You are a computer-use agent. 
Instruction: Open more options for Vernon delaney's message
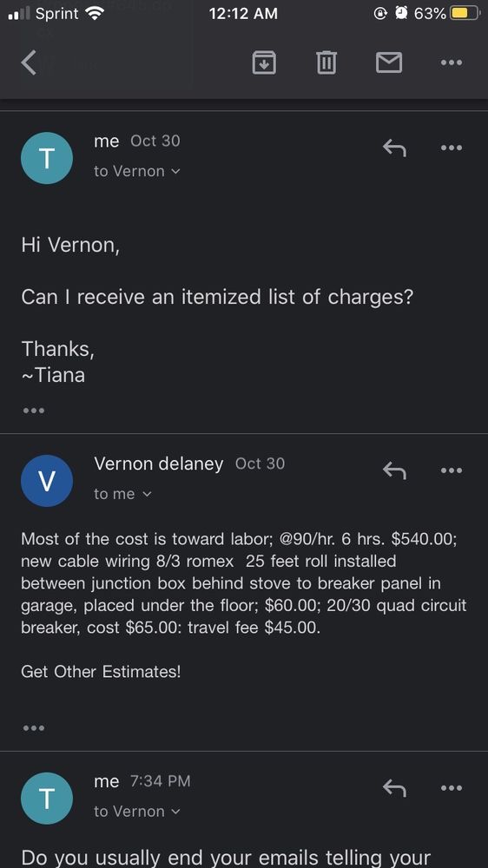[452, 470]
